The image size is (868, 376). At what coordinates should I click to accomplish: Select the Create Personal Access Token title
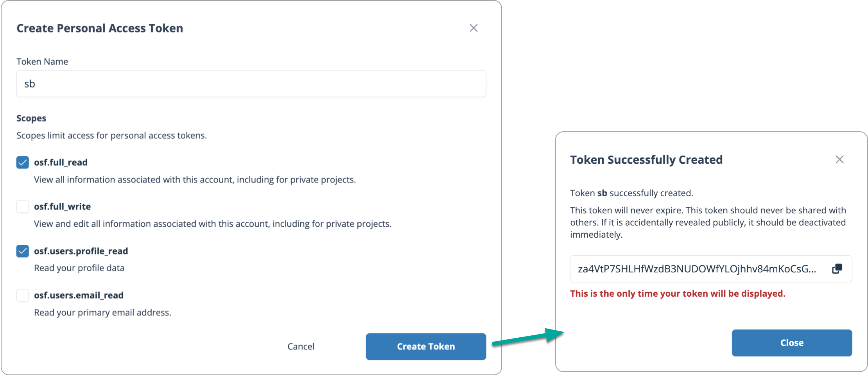pos(99,28)
